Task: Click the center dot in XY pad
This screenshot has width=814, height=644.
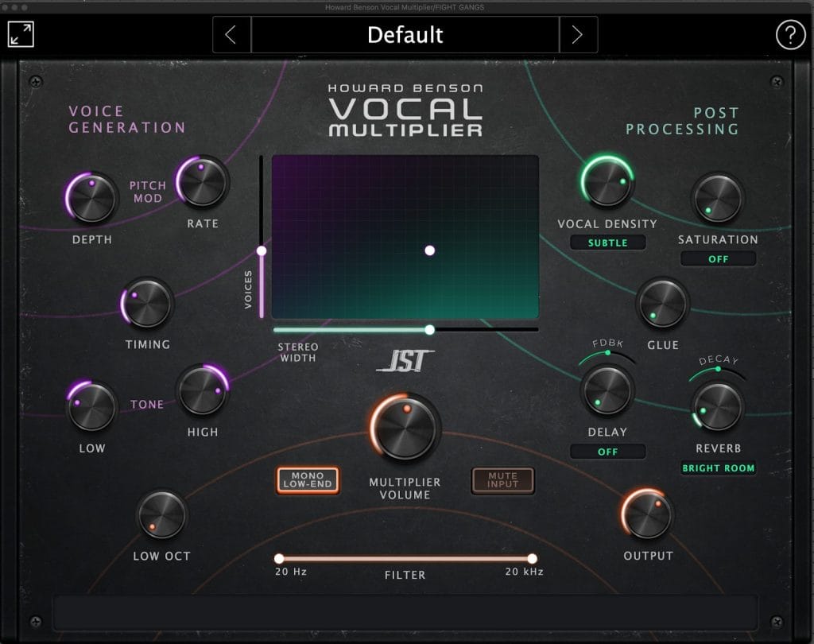Action: click(x=429, y=250)
